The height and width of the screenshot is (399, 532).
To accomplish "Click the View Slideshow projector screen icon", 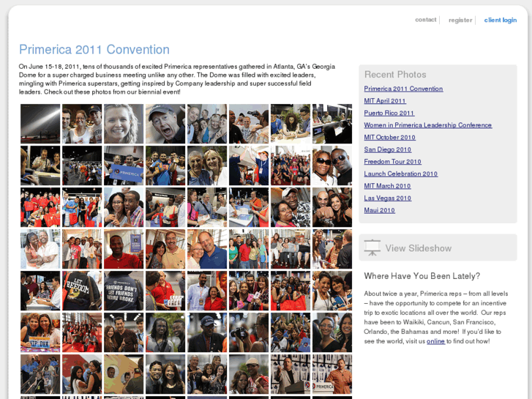I will [372, 248].
